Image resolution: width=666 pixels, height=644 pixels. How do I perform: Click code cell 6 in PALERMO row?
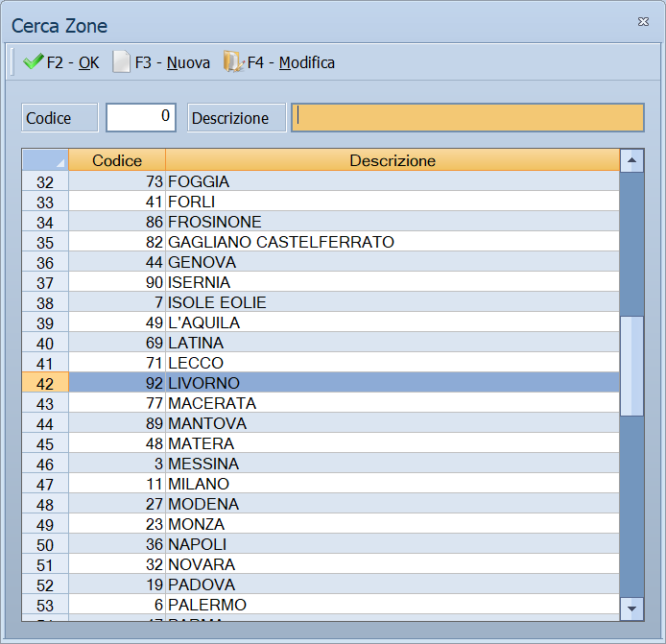pos(117,605)
